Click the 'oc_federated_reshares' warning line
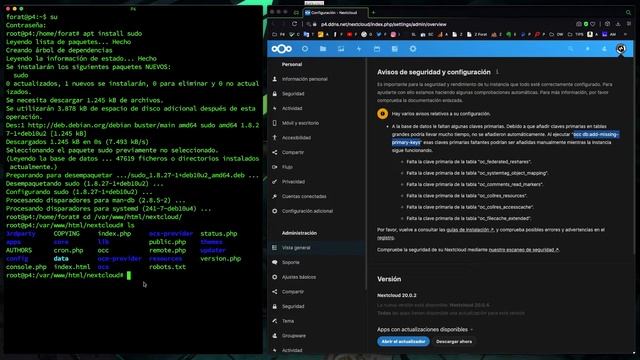Screen dimensions: 640x360 click(x=469, y=162)
